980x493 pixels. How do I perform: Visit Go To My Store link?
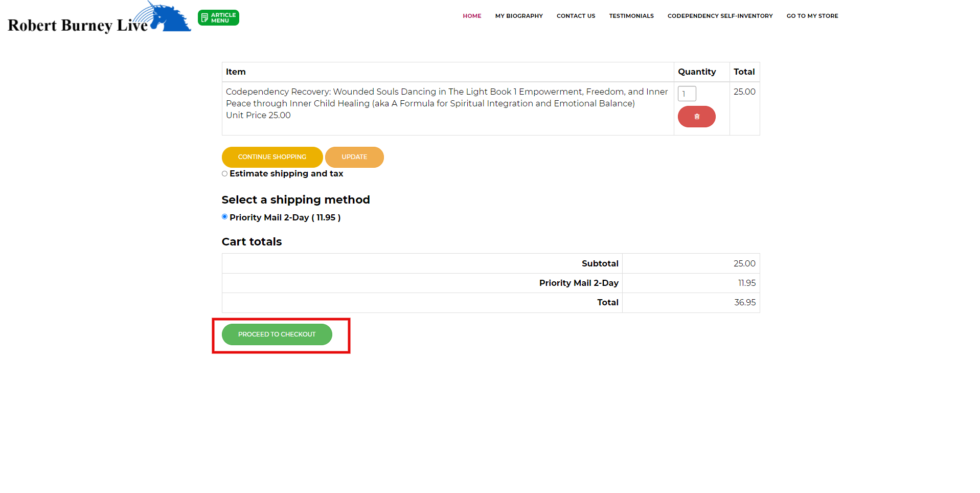click(x=812, y=16)
